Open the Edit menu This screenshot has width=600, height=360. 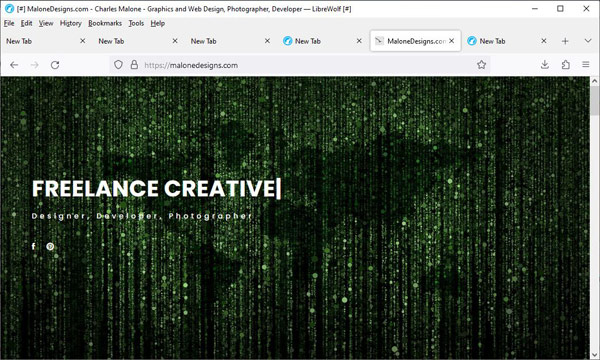(x=26, y=23)
